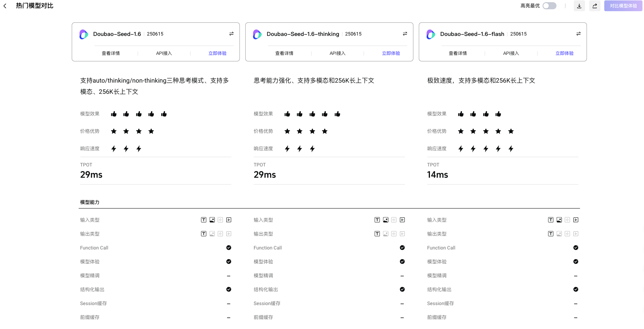
Task: Click the Doubao-Seed-1.6-flash model logo
Action: [431, 34]
